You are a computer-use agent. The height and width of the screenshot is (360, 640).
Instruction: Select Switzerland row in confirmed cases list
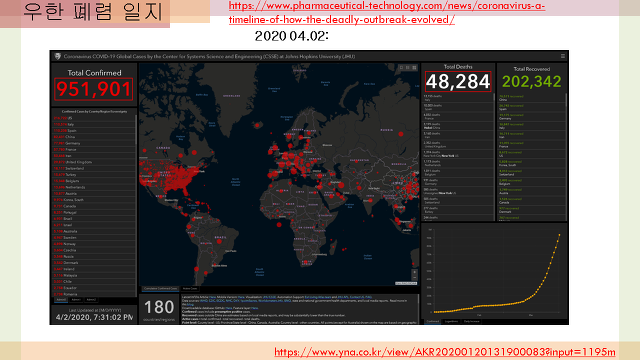click(94, 168)
